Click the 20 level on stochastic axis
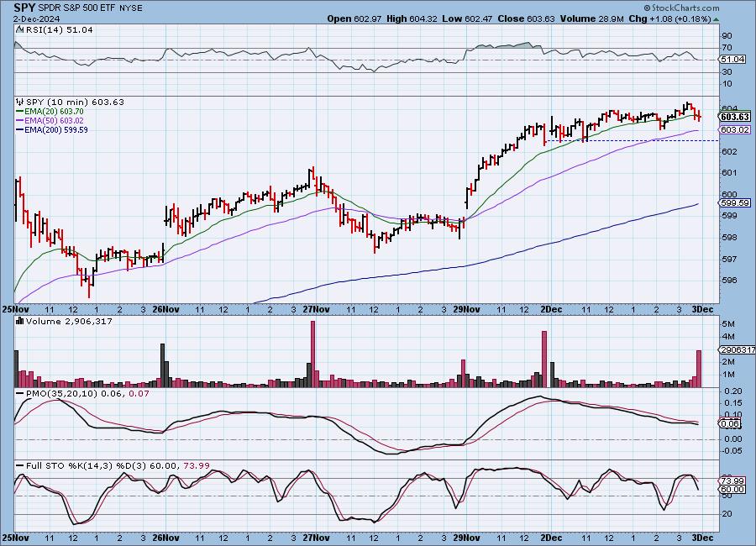 (x=727, y=514)
